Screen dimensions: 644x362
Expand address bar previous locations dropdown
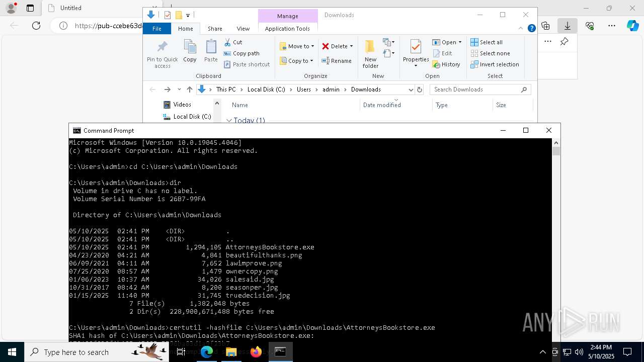click(411, 89)
